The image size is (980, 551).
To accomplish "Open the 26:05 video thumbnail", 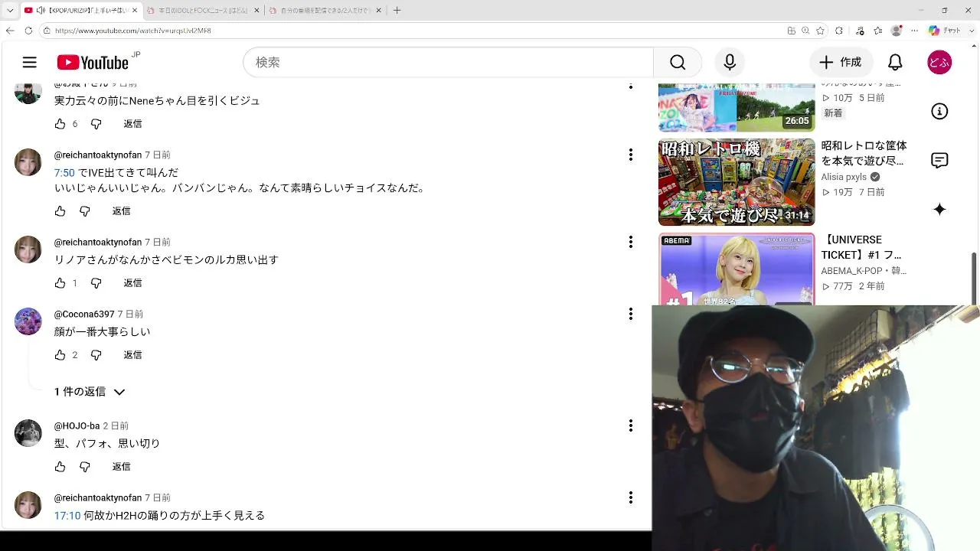I will (x=737, y=107).
